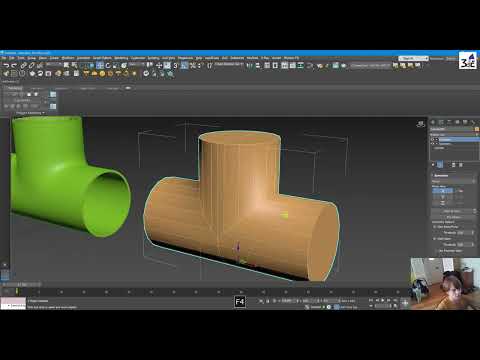The image size is (480, 360).
Task: Toggle the 3D Snaps button
Action: click(x=175, y=65)
